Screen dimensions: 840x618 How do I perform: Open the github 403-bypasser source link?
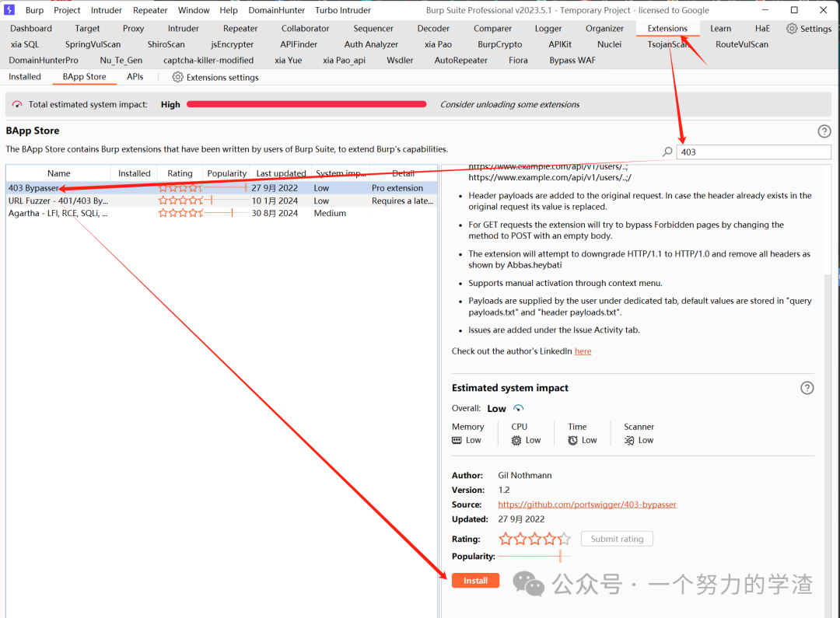click(587, 505)
